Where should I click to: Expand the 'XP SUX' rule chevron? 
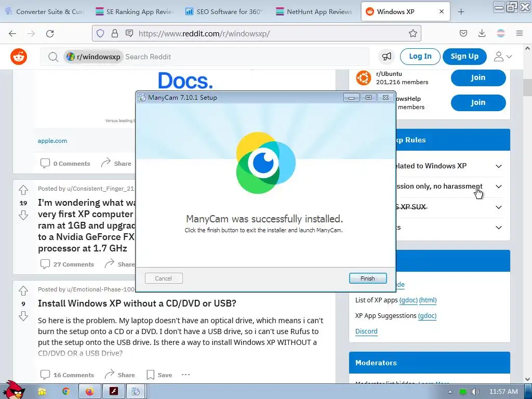(499, 207)
